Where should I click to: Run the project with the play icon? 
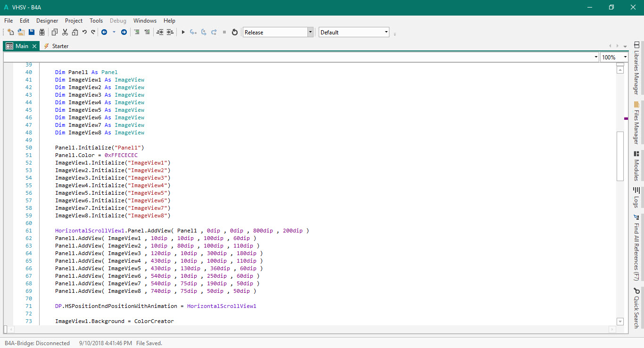(x=183, y=32)
